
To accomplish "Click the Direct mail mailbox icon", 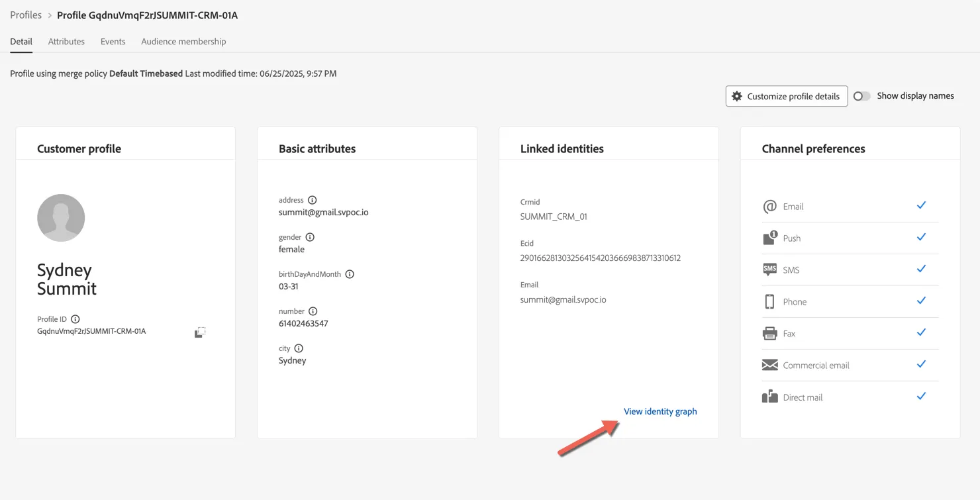I will [x=769, y=397].
